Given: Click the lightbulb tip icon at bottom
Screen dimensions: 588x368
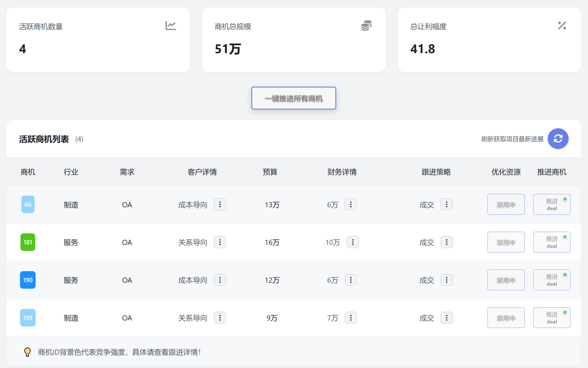Looking at the screenshot, I should point(27,352).
